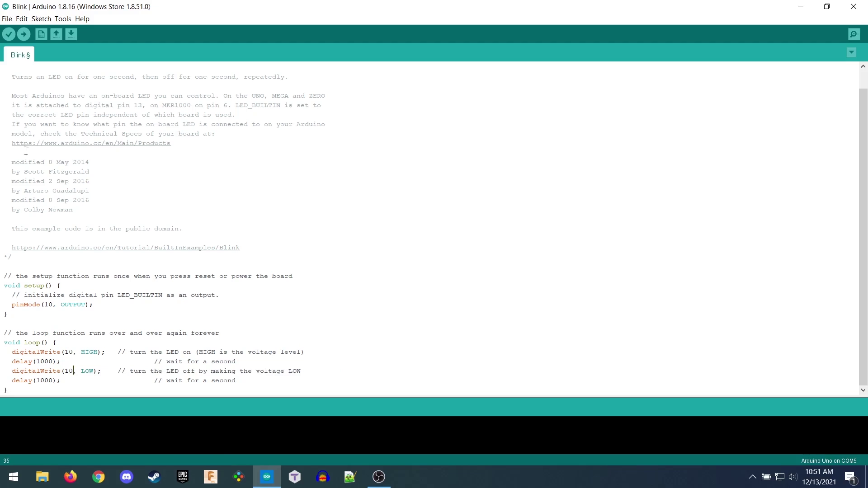Open OBS Studio taskbar icon
Viewport: 868px width, 488px height.
(379, 477)
